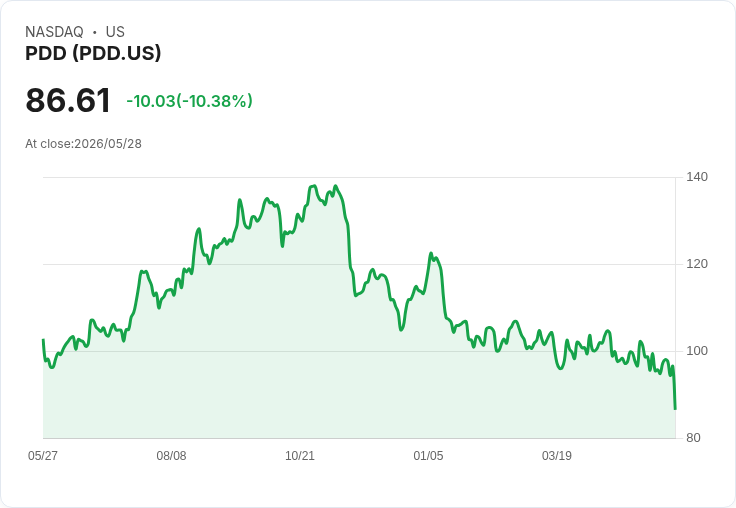Select the 05/27 date axis label
The height and width of the screenshot is (508, 736).
point(43,456)
